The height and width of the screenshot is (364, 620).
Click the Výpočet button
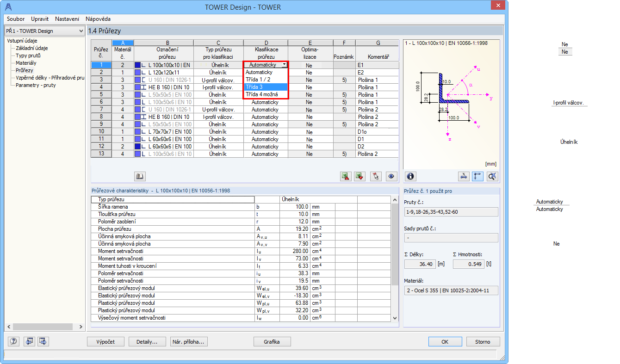click(x=106, y=342)
